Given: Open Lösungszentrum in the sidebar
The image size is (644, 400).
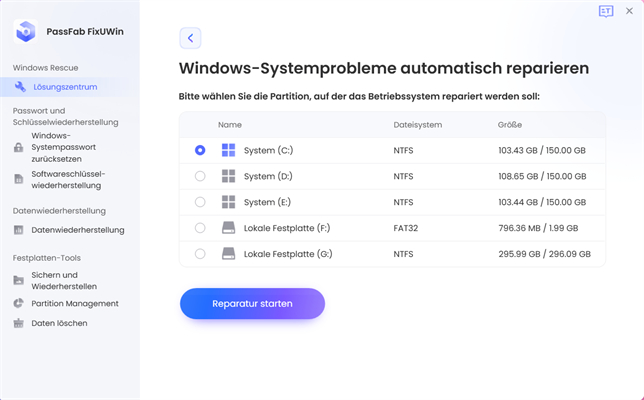Looking at the screenshot, I should point(64,87).
